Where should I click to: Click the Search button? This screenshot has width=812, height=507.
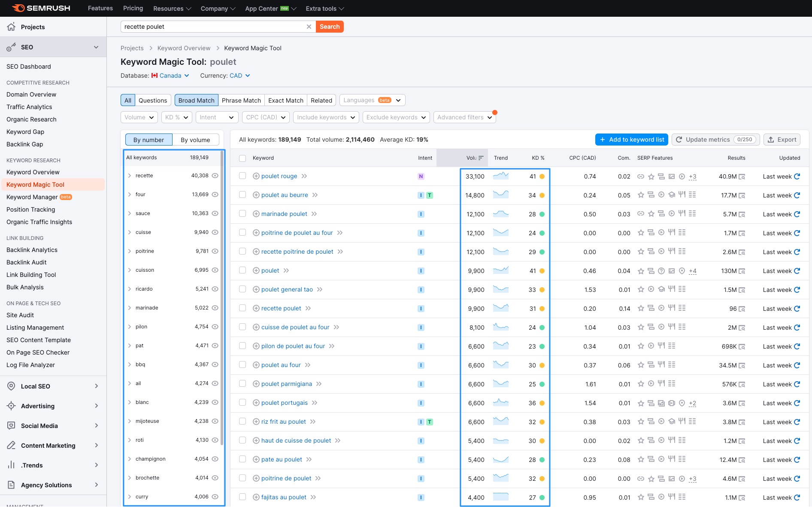(x=330, y=27)
